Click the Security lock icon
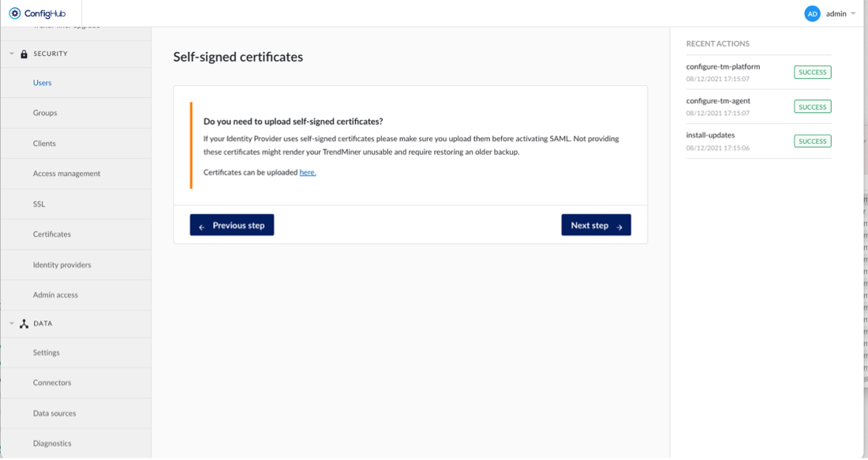 point(24,54)
